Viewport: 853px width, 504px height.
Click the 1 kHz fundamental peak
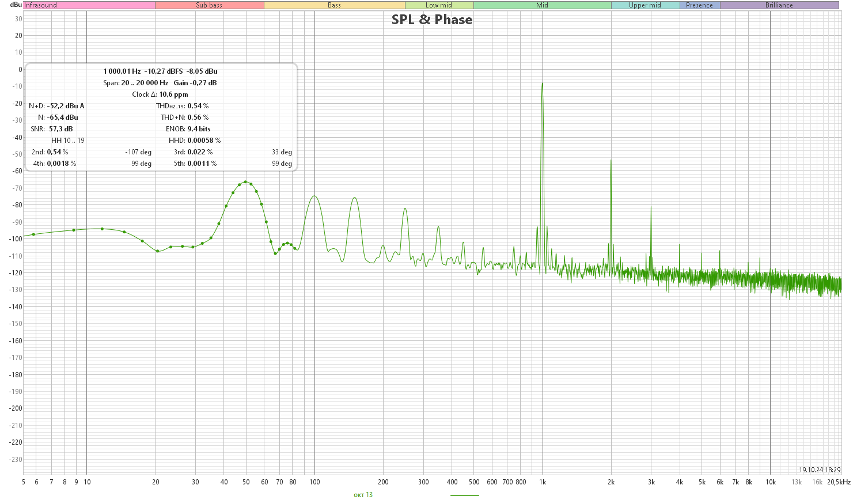pos(542,84)
